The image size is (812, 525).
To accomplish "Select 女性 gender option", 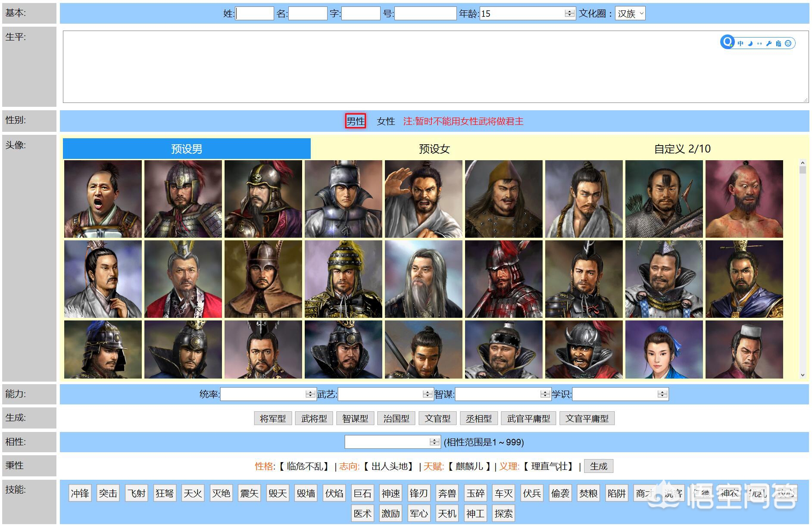I will pyautogui.click(x=386, y=121).
